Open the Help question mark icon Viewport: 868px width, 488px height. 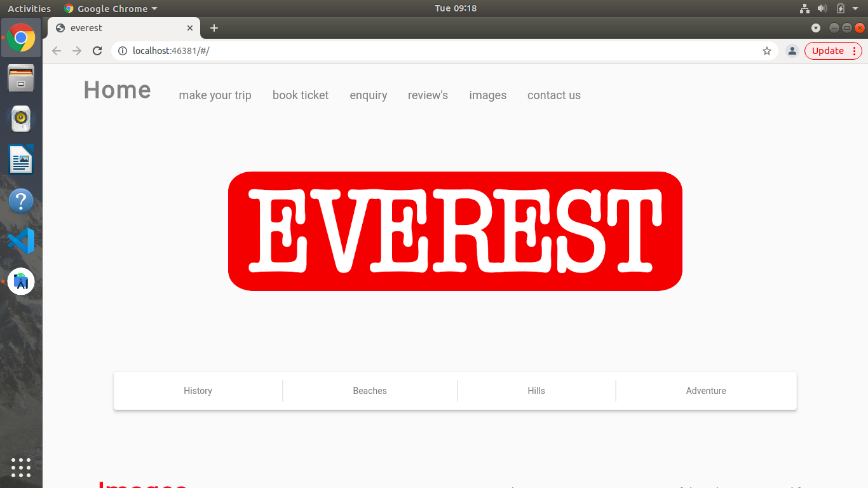[x=21, y=200]
